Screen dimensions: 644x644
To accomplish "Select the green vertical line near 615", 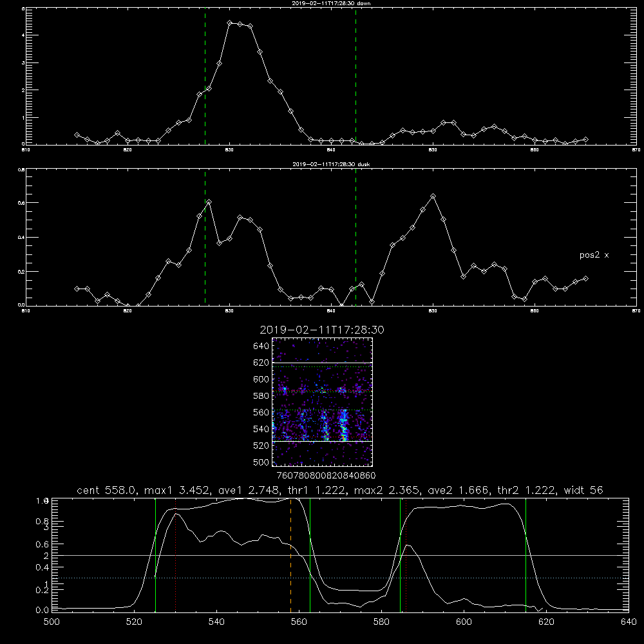I will [x=526, y=555].
